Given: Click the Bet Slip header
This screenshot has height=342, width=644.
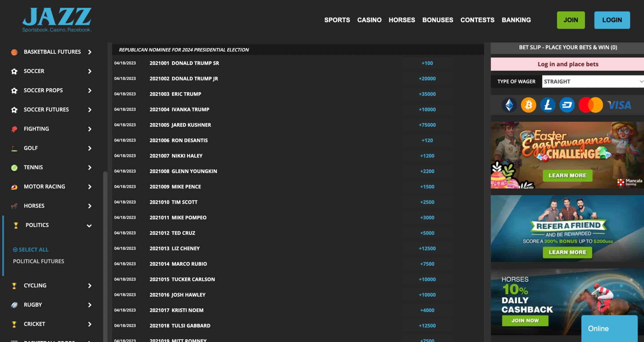Looking at the screenshot, I should point(568,48).
